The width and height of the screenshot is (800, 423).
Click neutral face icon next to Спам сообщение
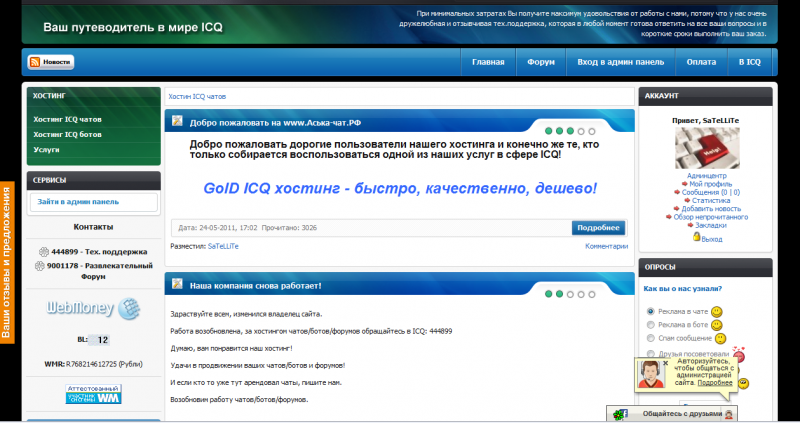point(720,338)
